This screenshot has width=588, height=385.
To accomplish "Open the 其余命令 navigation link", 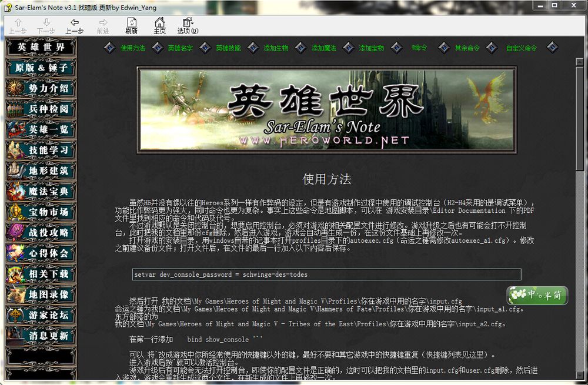I will pos(467,48).
